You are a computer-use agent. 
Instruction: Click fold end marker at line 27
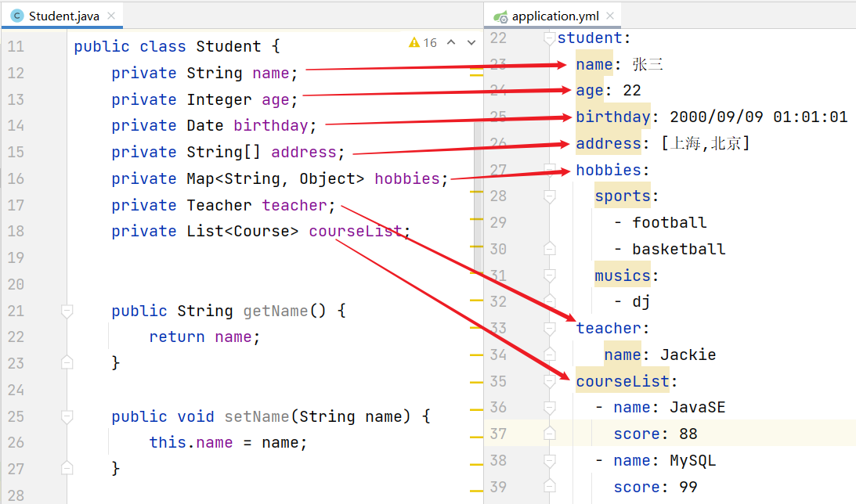[67, 468]
